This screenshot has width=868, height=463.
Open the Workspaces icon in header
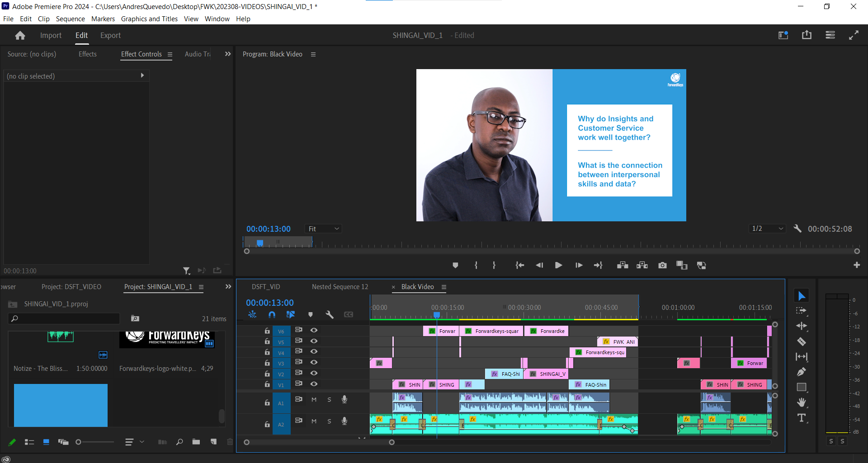point(830,35)
